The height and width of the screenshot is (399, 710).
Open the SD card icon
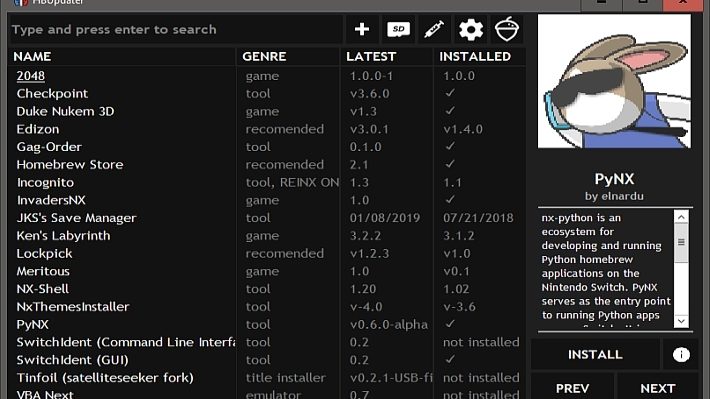[x=398, y=29]
